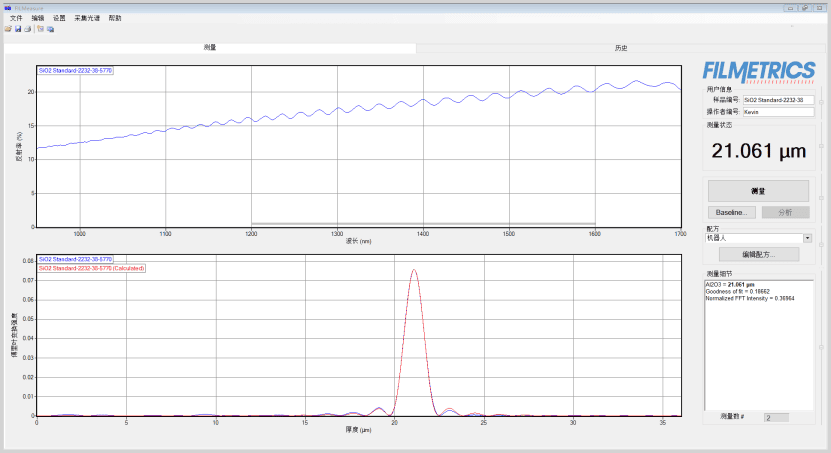
Task: Click the Filmetrics logo
Action: (759, 70)
